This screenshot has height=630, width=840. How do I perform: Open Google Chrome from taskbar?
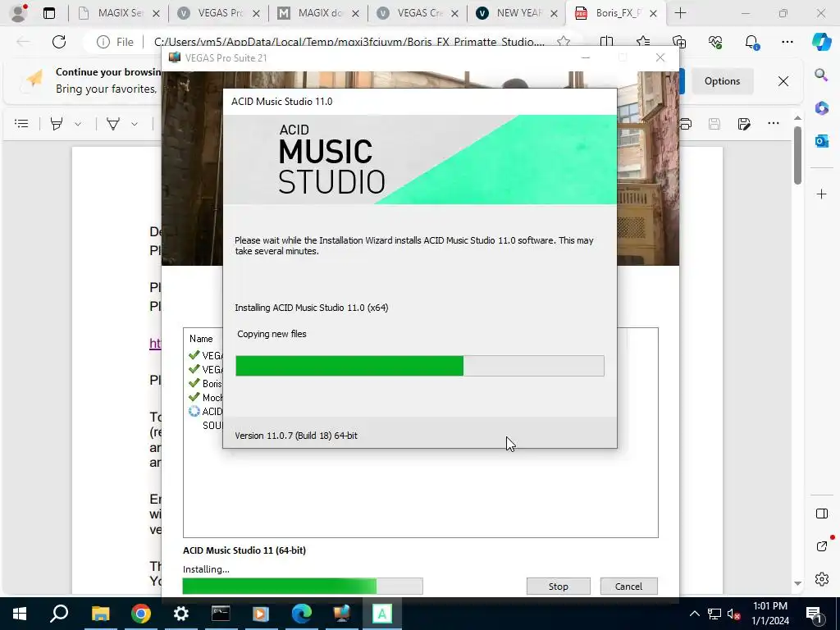(140, 614)
